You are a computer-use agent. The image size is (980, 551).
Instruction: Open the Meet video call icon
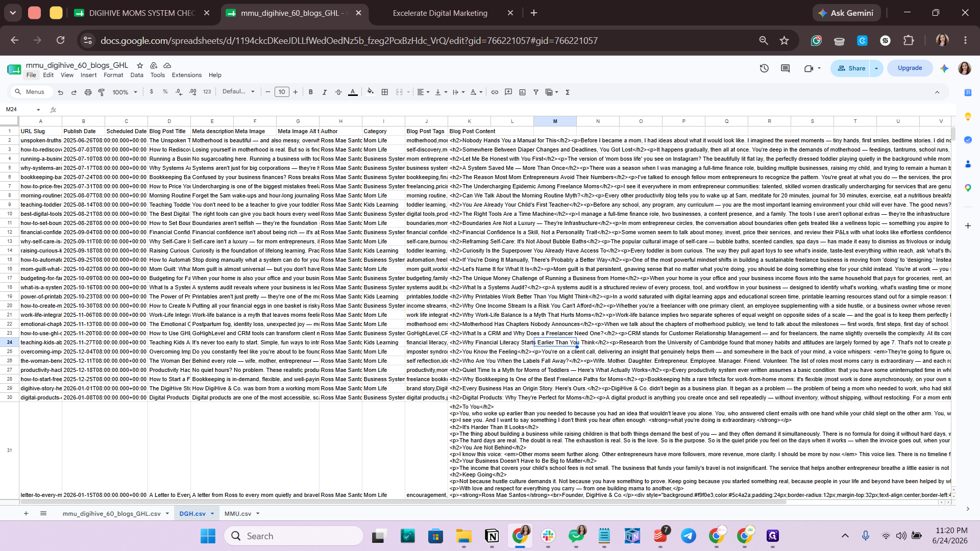coord(808,68)
